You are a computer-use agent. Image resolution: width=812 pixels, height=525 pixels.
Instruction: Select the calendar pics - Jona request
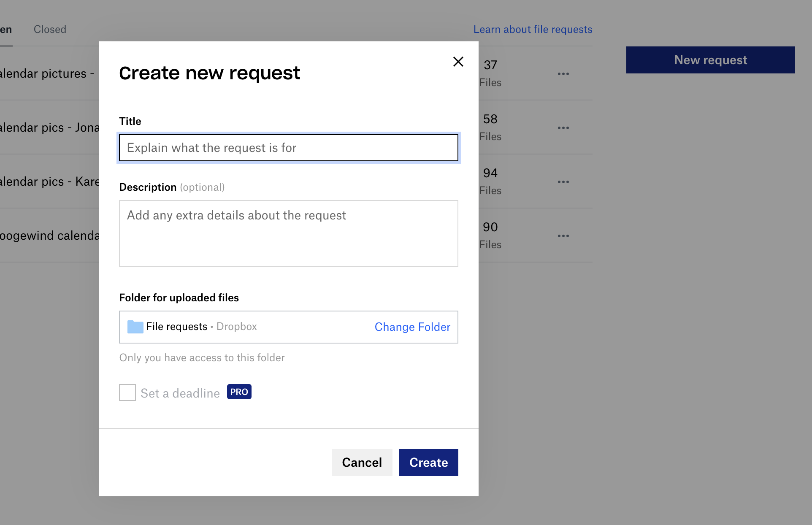[49, 127]
